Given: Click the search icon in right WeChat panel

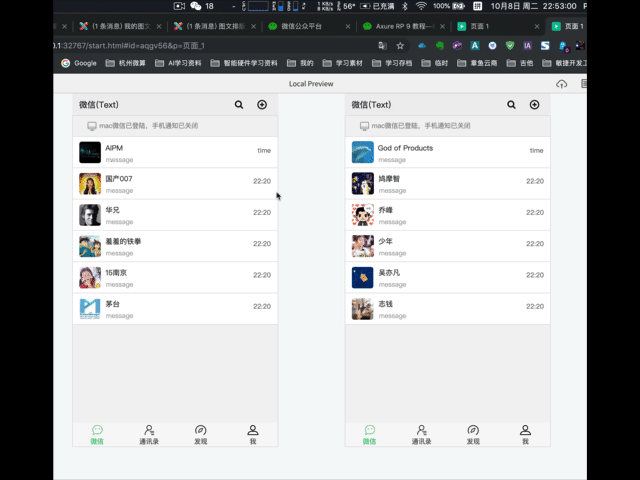Looking at the screenshot, I should coord(511,105).
